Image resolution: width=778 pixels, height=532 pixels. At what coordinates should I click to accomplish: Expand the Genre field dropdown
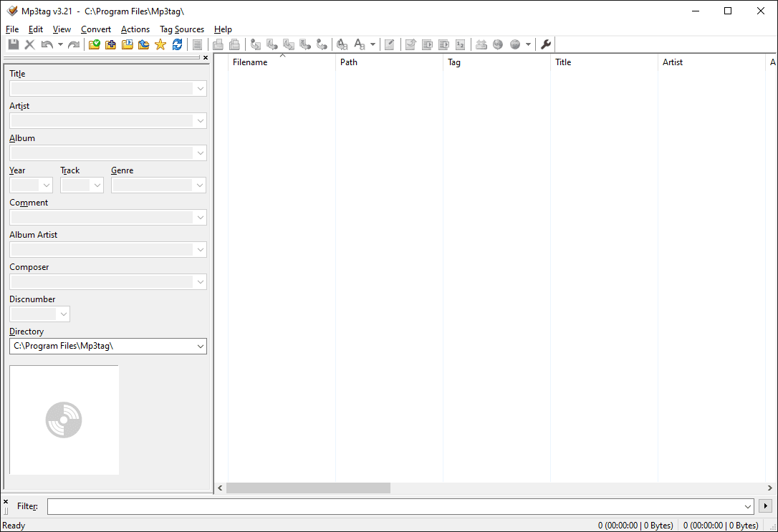pyautogui.click(x=200, y=185)
